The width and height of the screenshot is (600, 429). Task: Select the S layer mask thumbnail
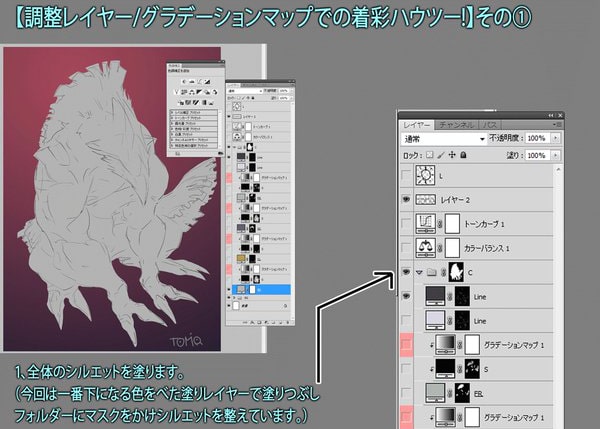point(472,369)
